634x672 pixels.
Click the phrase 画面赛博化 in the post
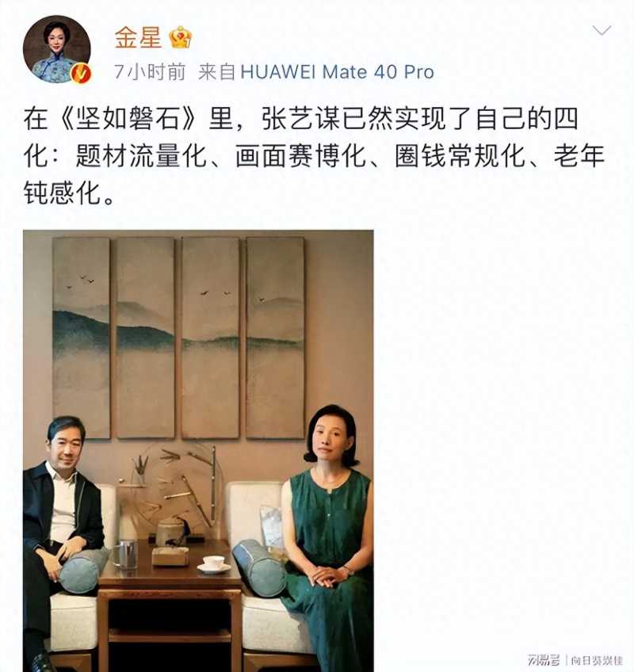[301, 155]
